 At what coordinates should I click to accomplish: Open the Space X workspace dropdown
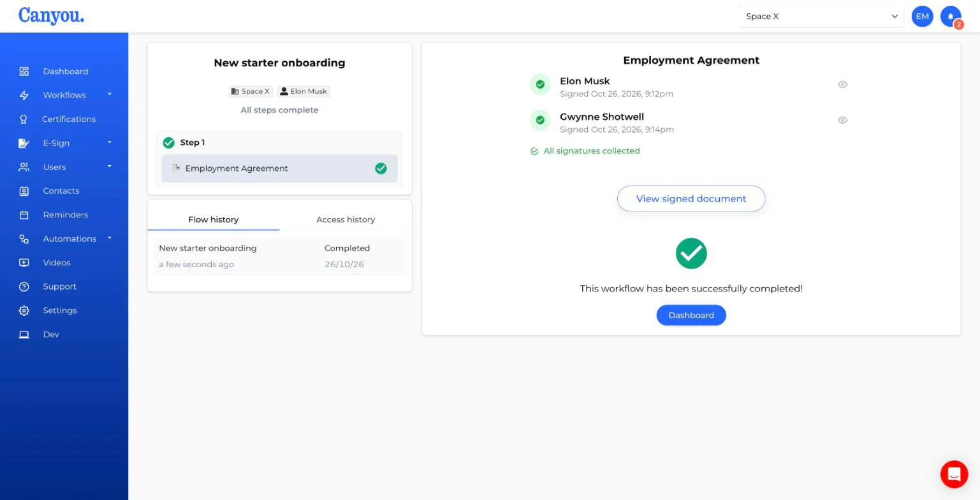point(822,17)
